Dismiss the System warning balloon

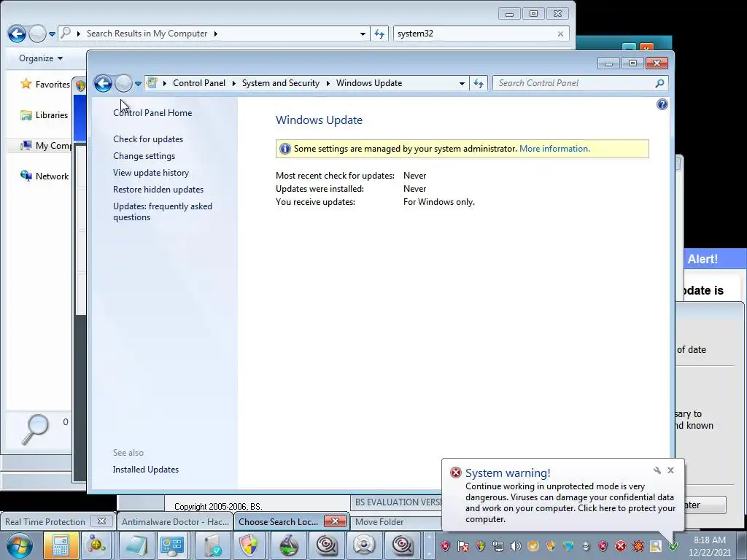pyautogui.click(x=671, y=470)
